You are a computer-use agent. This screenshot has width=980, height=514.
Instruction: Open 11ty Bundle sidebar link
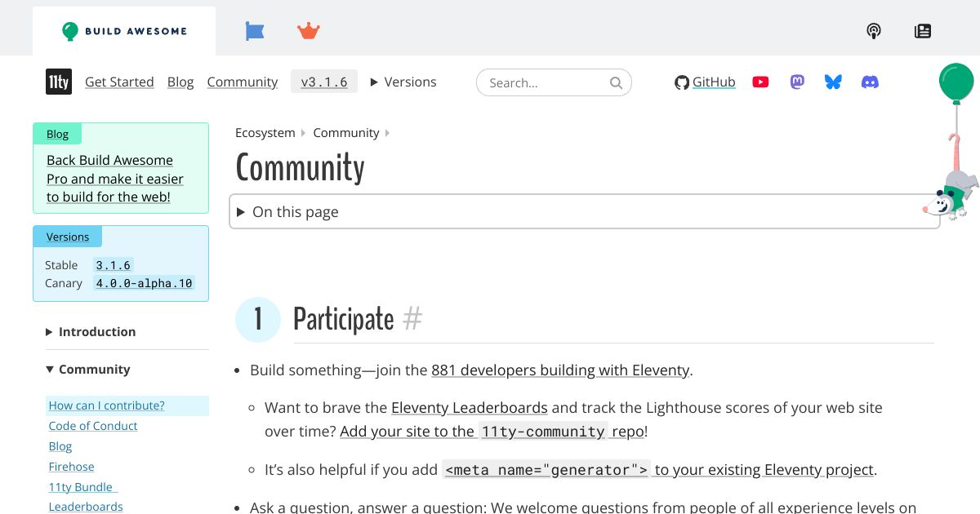tap(83, 486)
